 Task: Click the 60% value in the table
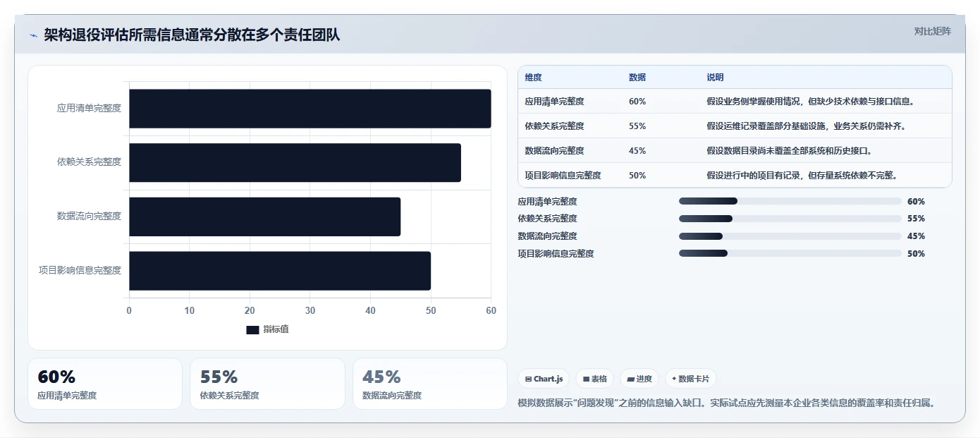click(x=637, y=102)
